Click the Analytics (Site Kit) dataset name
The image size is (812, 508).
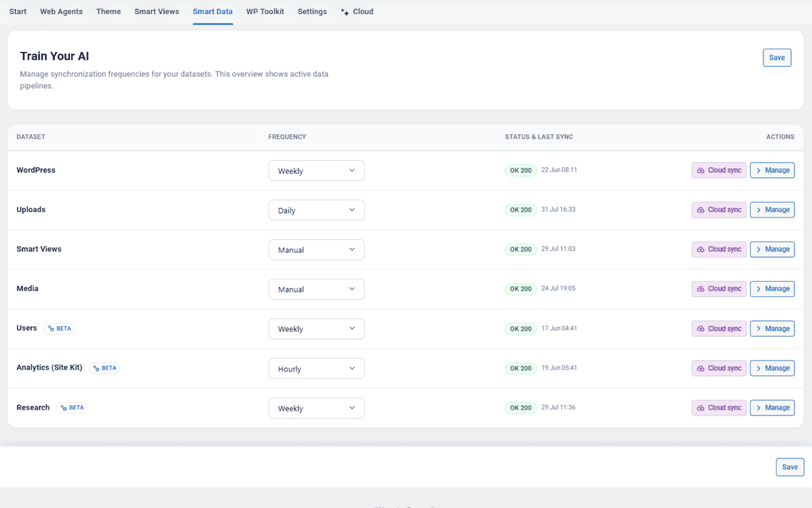point(50,367)
